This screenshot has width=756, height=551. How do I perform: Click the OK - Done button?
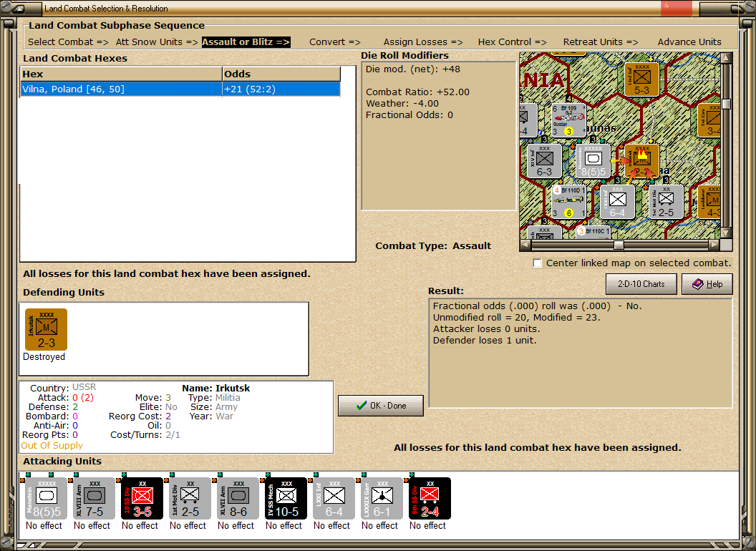(381, 406)
